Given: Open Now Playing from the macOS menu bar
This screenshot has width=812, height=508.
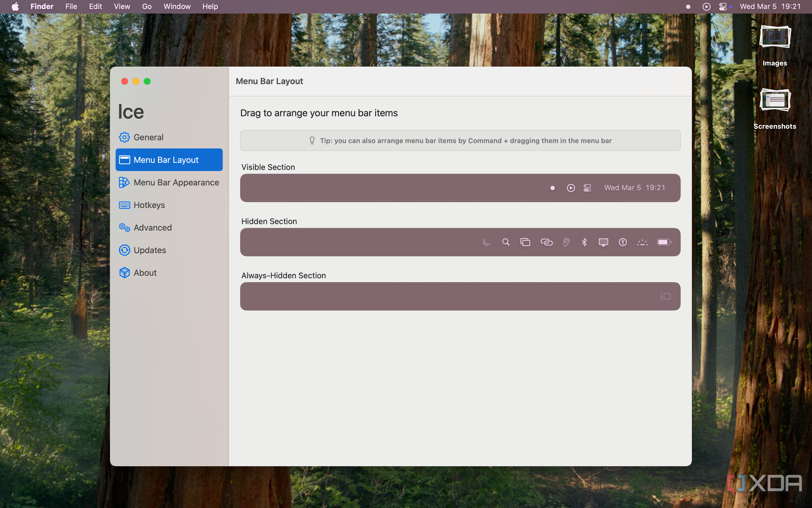Looking at the screenshot, I should pyautogui.click(x=706, y=7).
